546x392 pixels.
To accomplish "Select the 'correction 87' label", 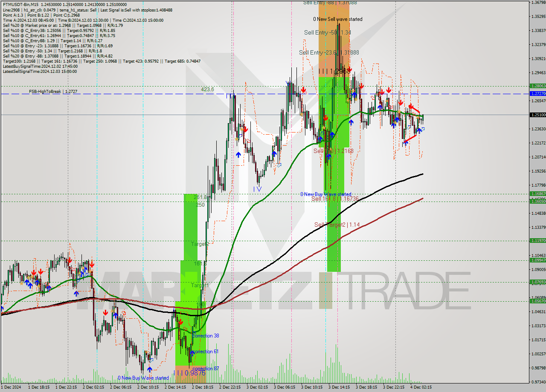I will pyautogui.click(x=206, y=369).
